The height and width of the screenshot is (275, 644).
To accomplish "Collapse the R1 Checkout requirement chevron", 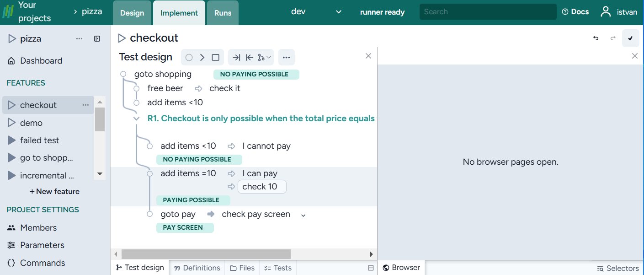I will tap(136, 119).
